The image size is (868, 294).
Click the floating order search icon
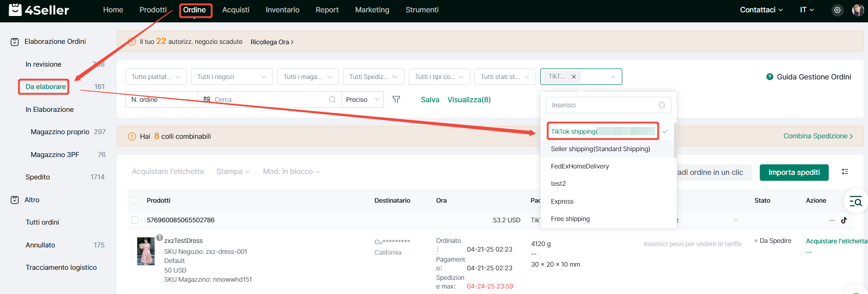click(x=855, y=201)
